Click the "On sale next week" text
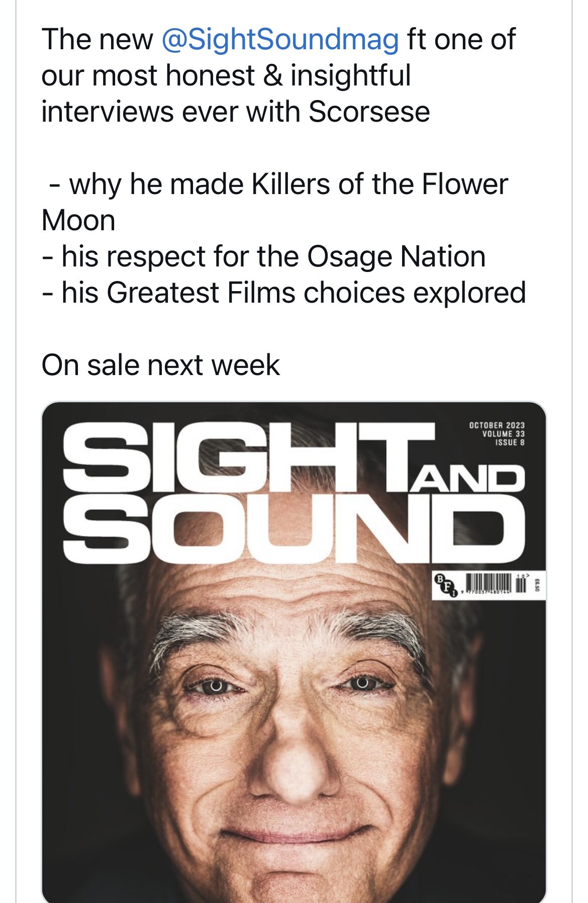The height and width of the screenshot is (903, 588). [160, 365]
